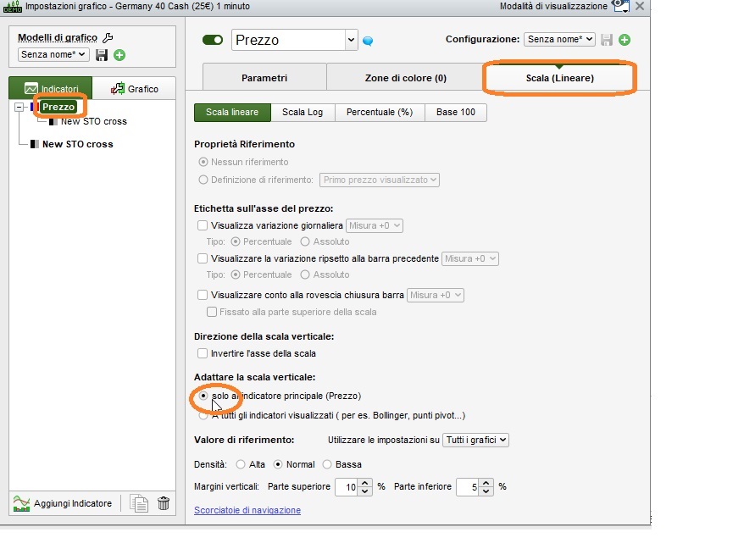Screen dimensions: 744x560
Task: Click the Parte superiore margin field
Action: click(x=346, y=487)
